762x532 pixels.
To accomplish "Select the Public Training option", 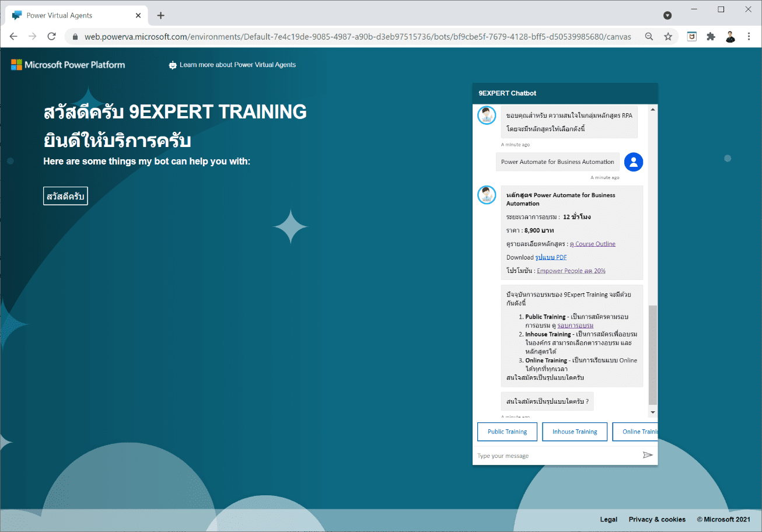I will pos(507,432).
